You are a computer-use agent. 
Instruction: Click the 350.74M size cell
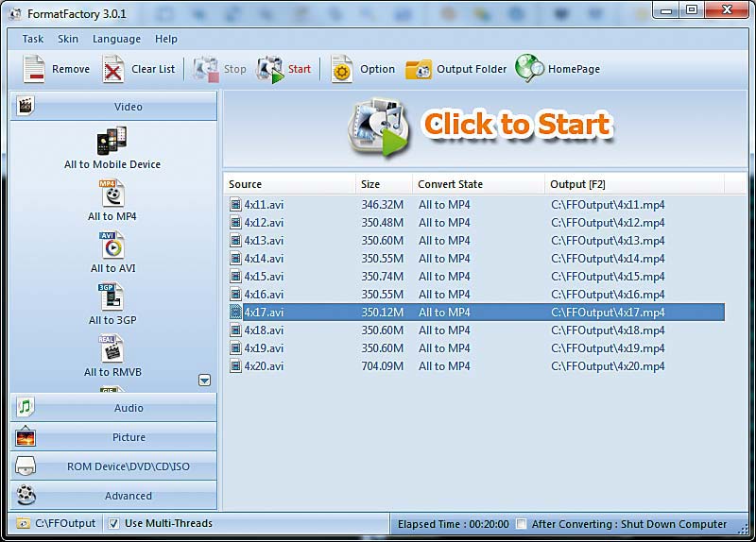coord(383,276)
